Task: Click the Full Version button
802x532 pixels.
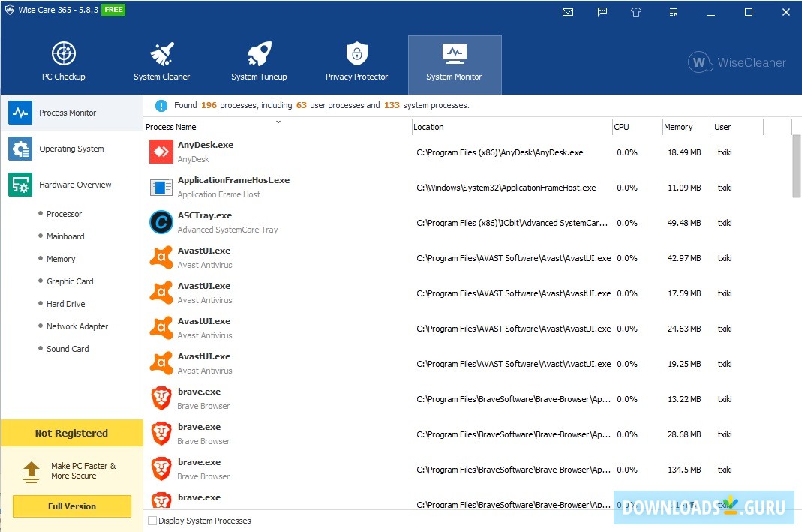Action: click(x=71, y=506)
